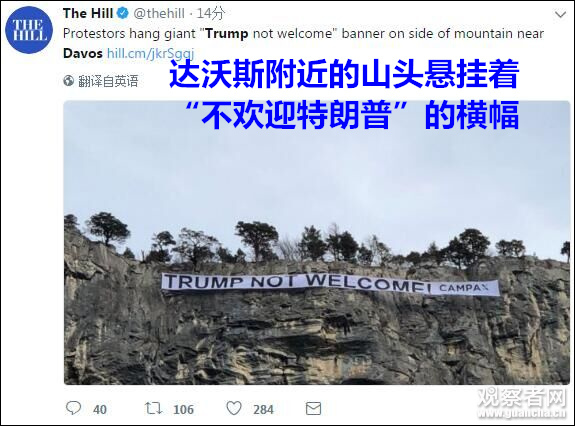The width and height of the screenshot is (575, 426).
Task: Expand tweet options chevron menu
Action: pos(560,15)
